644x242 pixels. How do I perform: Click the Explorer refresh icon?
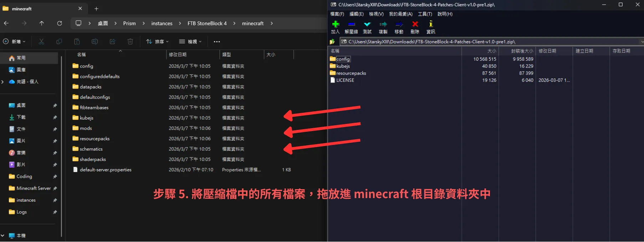[x=60, y=23]
